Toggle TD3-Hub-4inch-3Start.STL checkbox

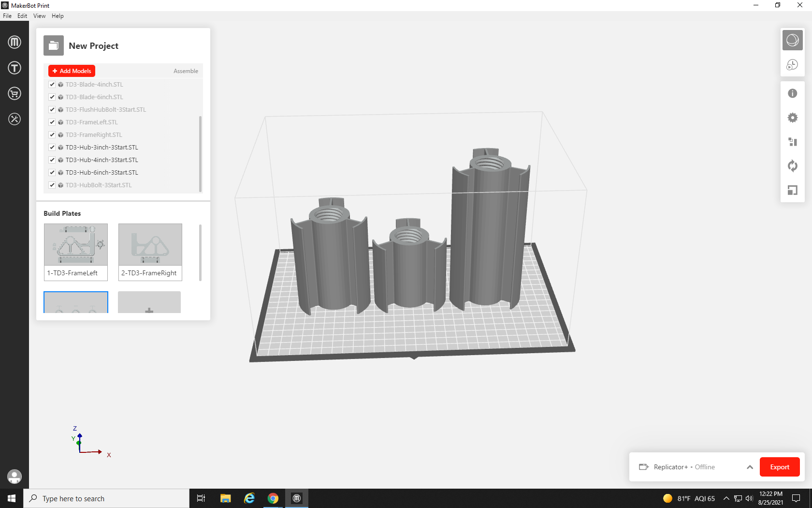(52, 160)
